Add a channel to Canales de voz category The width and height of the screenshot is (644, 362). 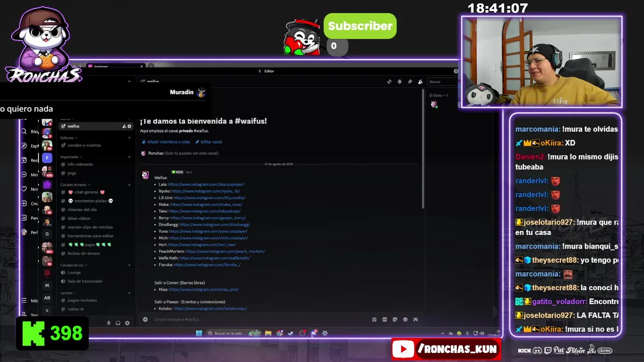coord(129,265)
